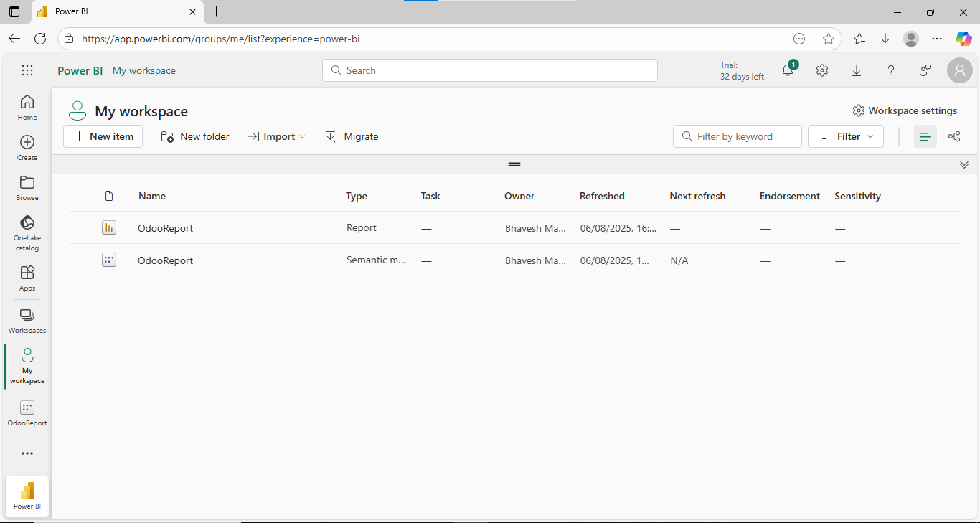Image resolution: width=980 pixels, height=523 pixels.
Task: Open Apps in the left sidebar
Action: click(x=27, y=278)
